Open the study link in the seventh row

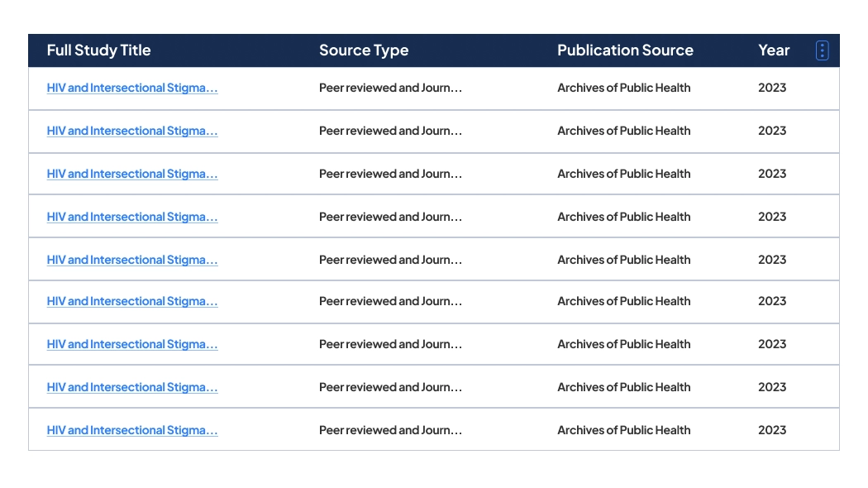click(132, 344)
